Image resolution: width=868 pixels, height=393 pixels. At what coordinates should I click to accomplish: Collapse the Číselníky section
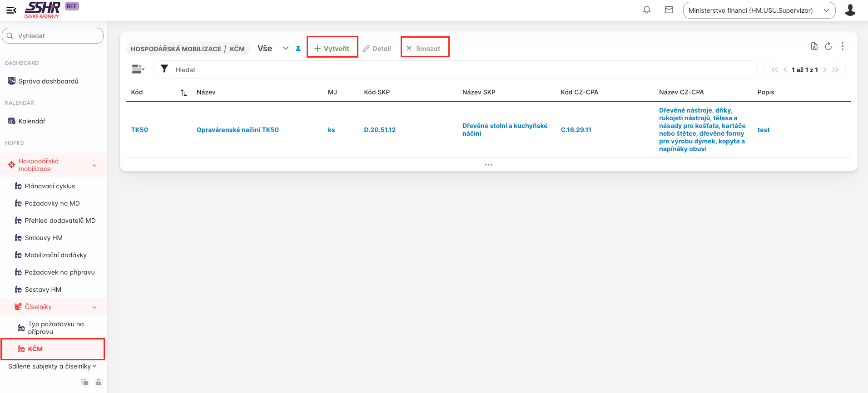94,307
